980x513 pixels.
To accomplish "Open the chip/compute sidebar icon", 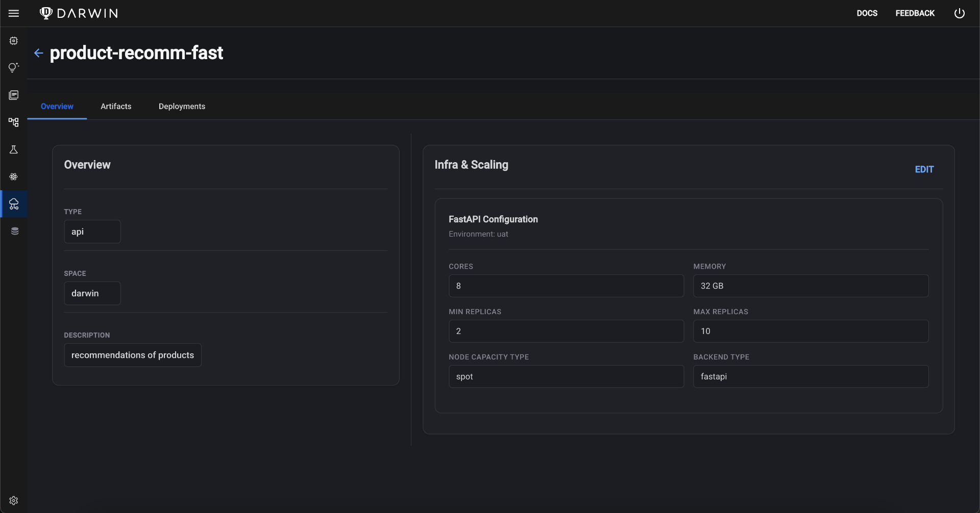I will pyautogui.click(x=14, y=41).
